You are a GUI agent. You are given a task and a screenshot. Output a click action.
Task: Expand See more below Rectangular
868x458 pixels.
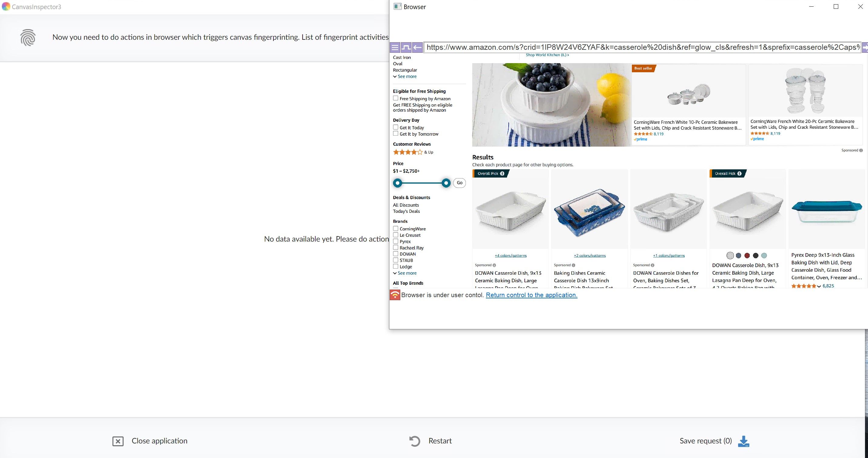(x=407, y=76)
